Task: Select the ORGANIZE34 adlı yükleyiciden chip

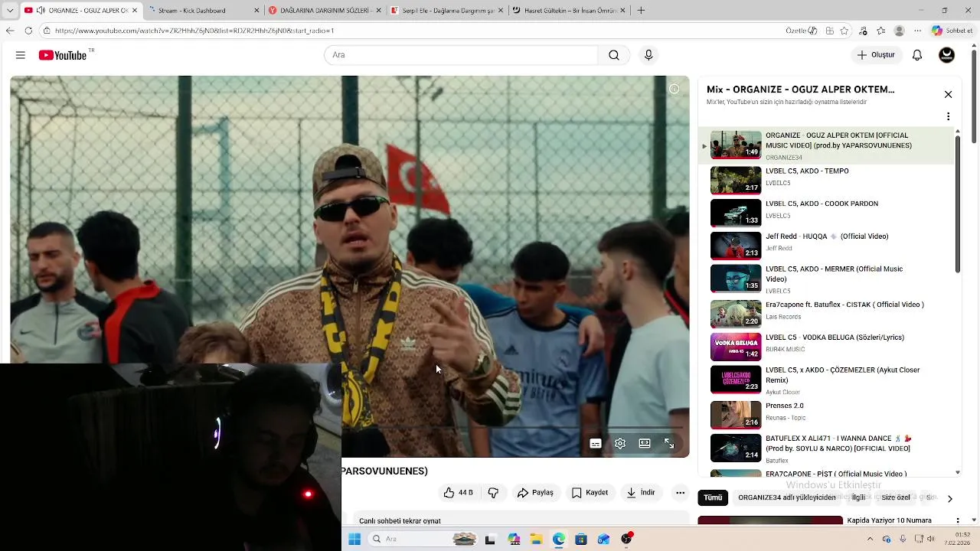Action: 787,497
